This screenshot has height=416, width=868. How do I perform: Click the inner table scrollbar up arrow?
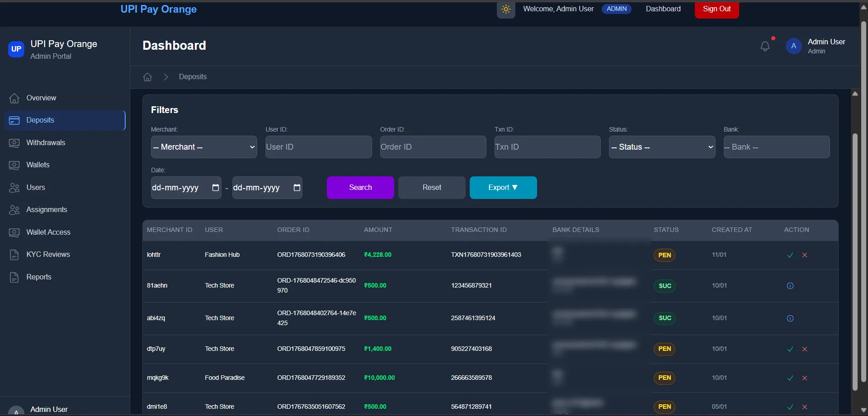[x=855, y=94]
